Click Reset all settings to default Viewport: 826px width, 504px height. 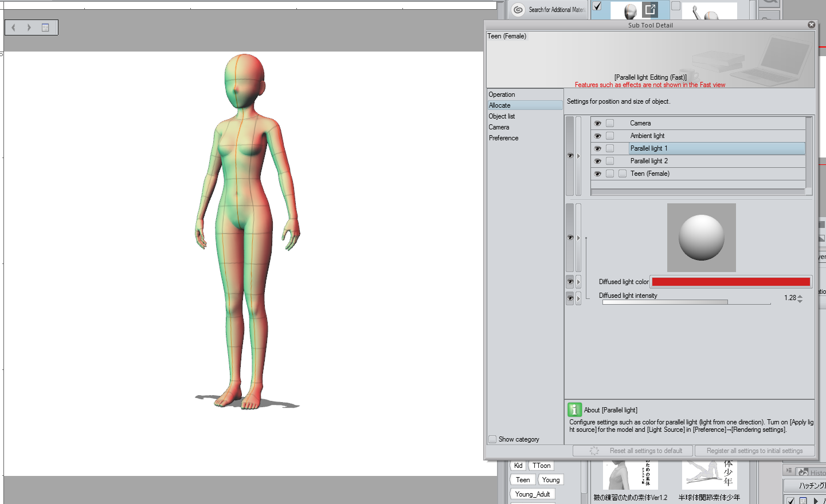[x=633, y=451]
